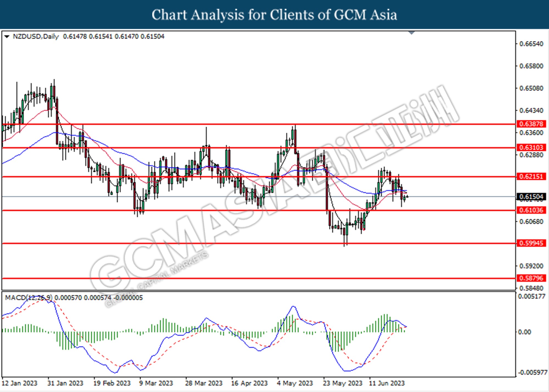The width and height of the screenshot is (549, 392).
Task: Click the MACD scale value 0.005177
Action: [531, 296]
